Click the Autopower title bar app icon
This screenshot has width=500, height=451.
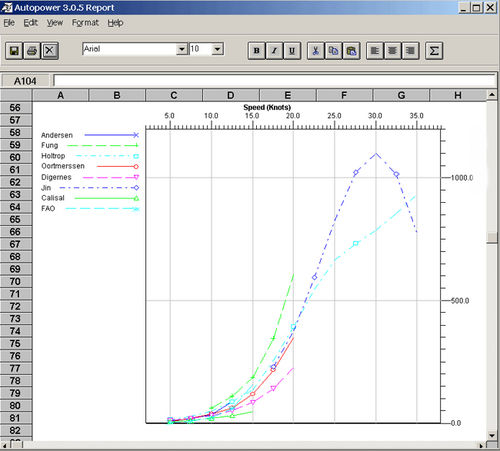7,7
